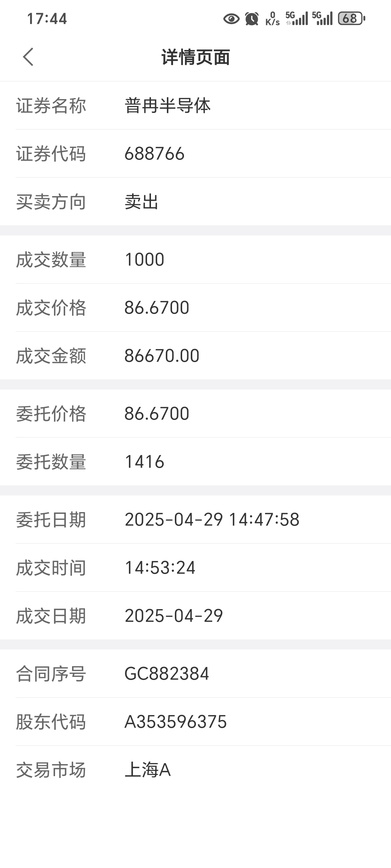Tap the second 5G signal icon
Screen dimensions: 391x868
pyautogui.click(x=322, y=18)
